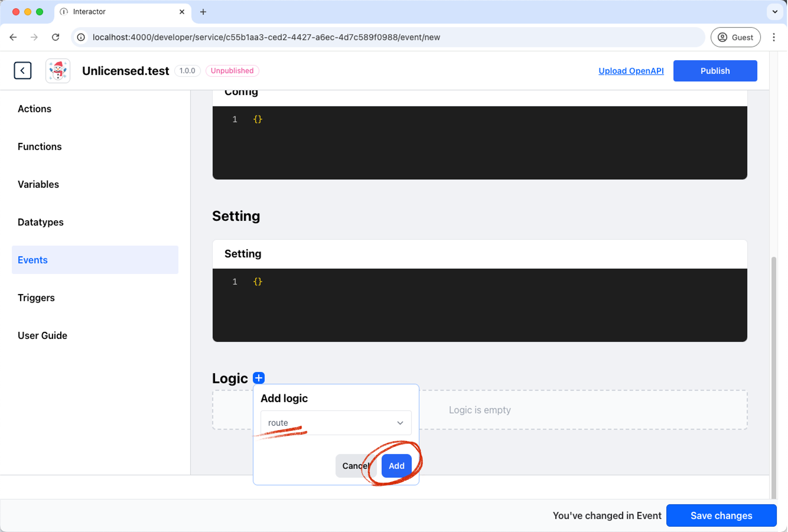This screenshot has height=532, width=788.
Task: Click the Actions icon in sidebar
Action: [x=35, y=109]
